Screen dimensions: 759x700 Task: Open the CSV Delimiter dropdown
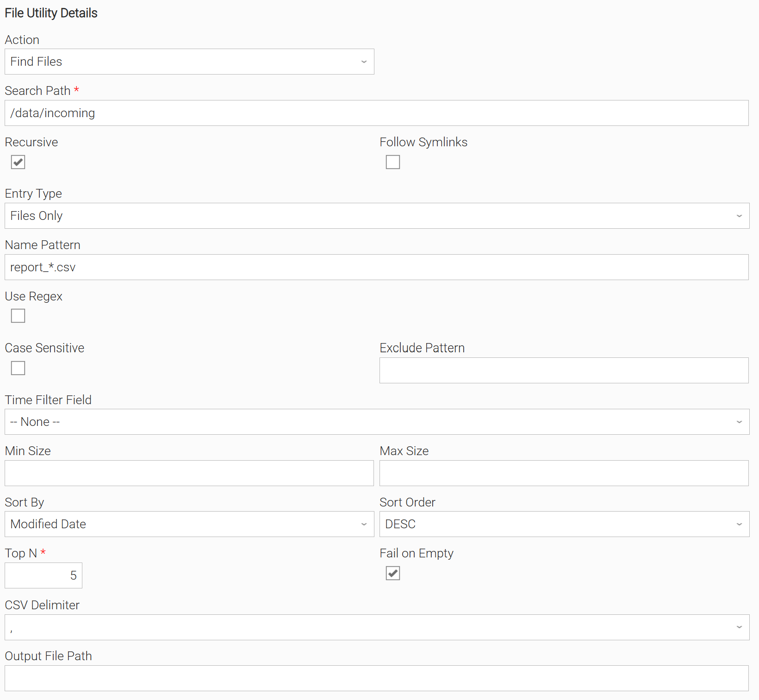click(x=377, y=627)
